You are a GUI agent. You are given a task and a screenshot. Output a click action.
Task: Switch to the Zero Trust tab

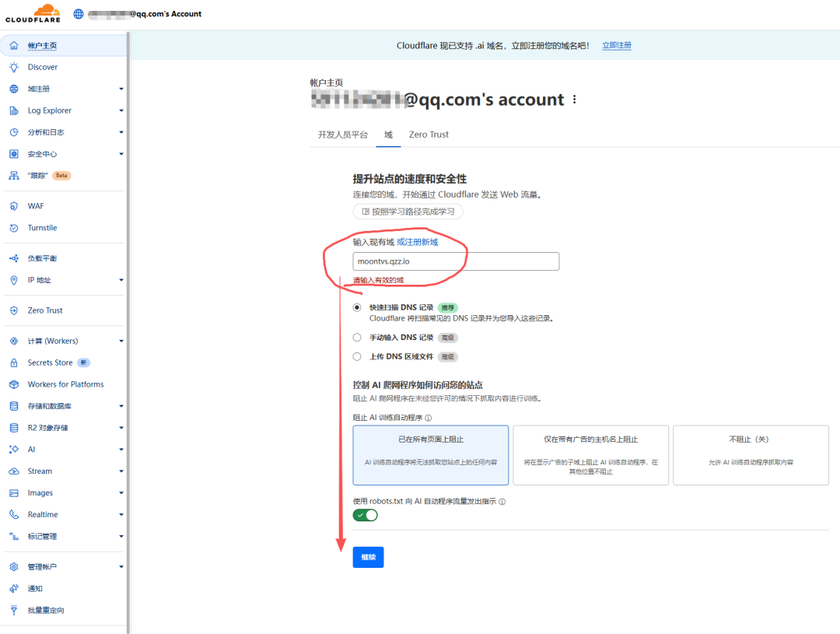(x=429, y=135)
